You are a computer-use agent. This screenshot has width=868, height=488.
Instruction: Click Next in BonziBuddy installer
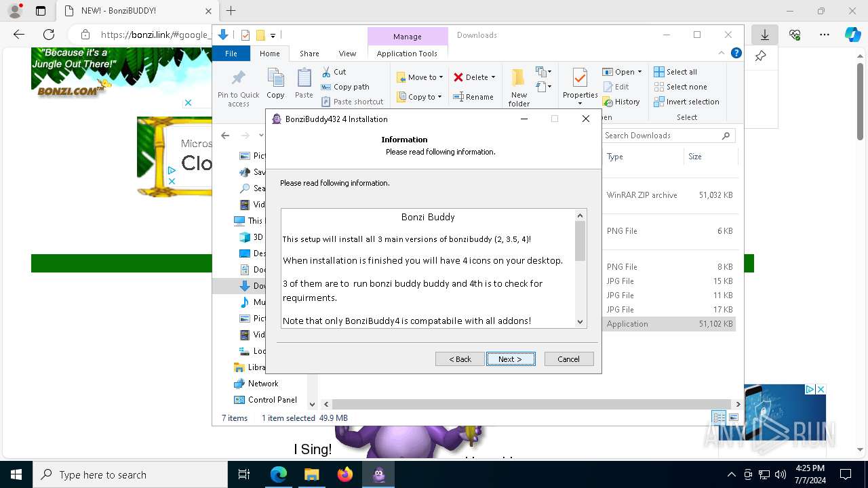(x=511, y=359)
